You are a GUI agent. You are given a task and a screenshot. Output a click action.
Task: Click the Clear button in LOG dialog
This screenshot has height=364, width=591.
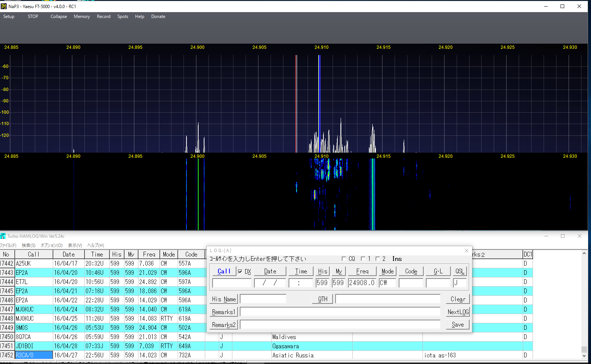pos(458,299)
